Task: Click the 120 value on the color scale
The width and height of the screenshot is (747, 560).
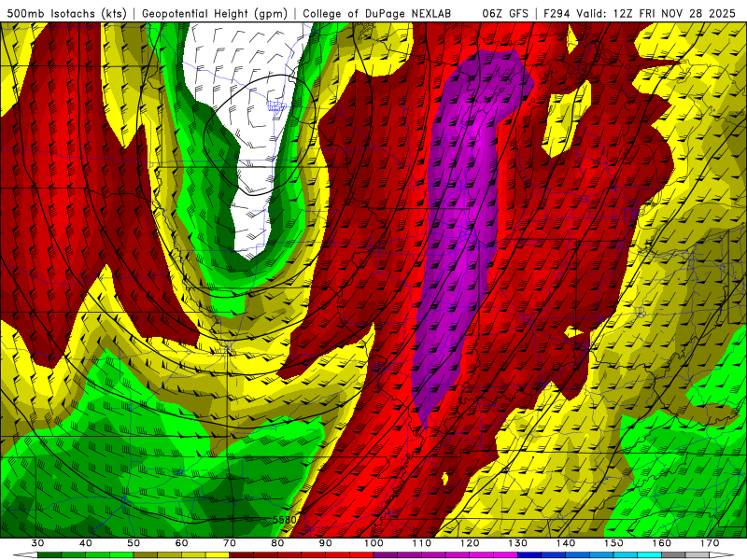Action: [x=470, y=543]
